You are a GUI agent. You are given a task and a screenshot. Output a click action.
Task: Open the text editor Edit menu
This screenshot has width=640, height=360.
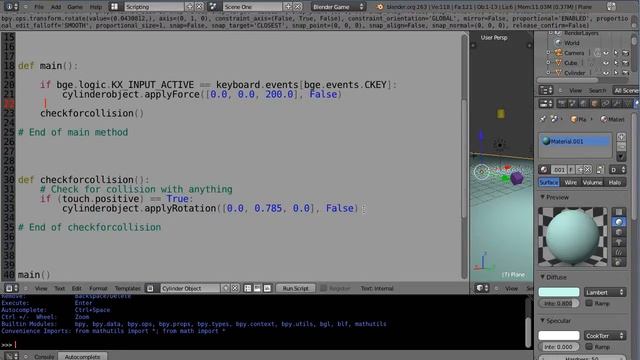(x=76, y=289)
